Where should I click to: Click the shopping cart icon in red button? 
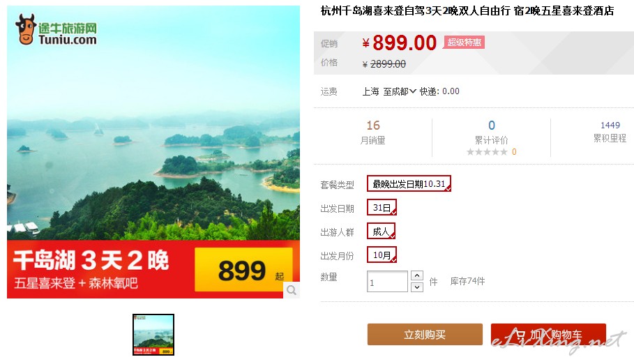[520, 335]
